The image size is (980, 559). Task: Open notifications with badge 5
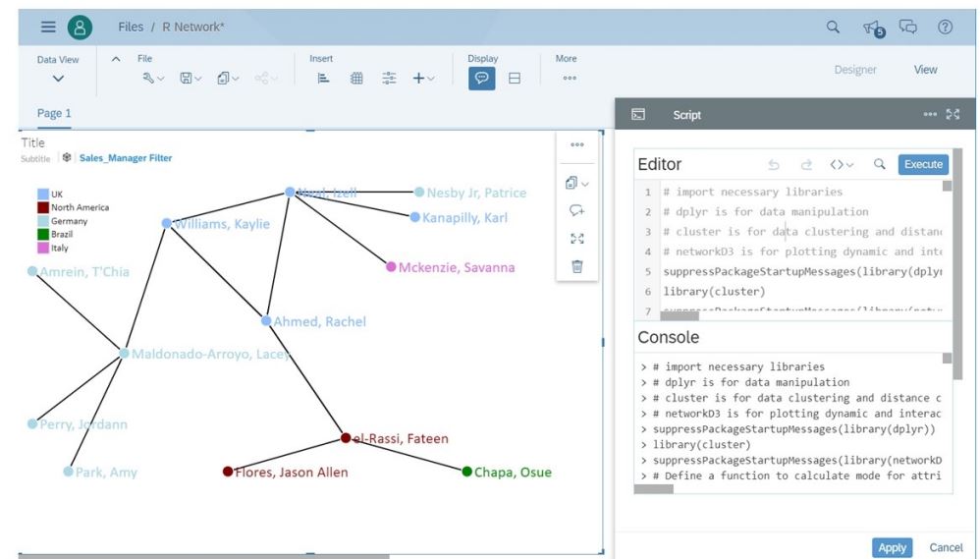pos(870,28)
